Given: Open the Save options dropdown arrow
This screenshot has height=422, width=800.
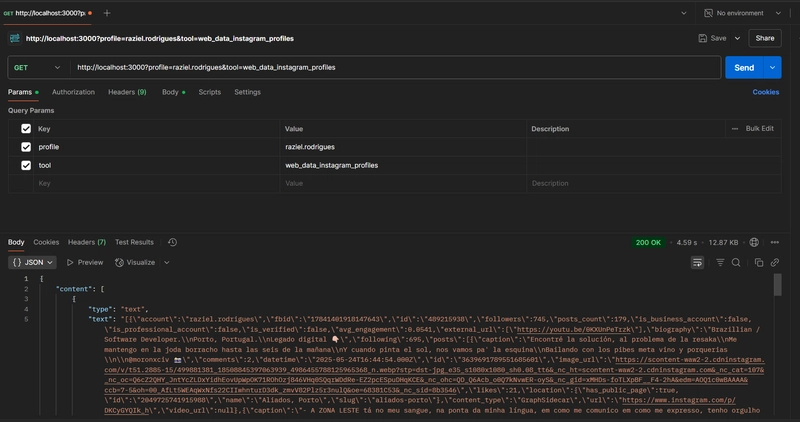Looking at the screenshot, I should [737, 38].
